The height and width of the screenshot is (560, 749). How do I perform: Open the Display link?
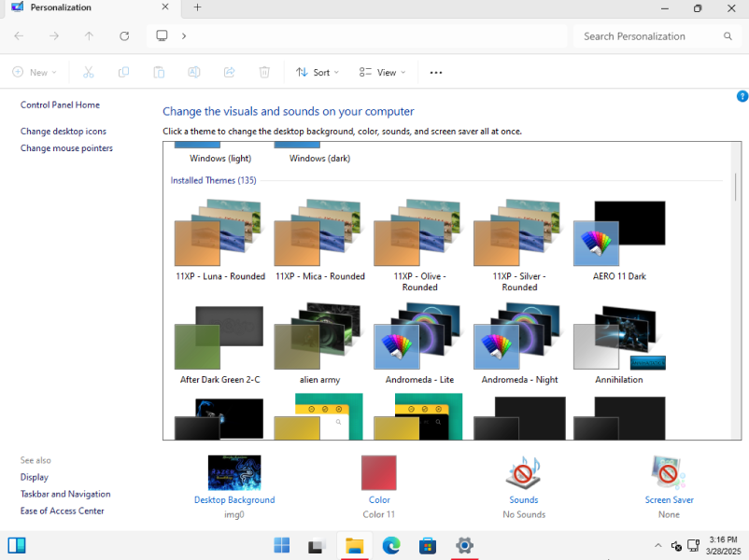tap(35, 477)
